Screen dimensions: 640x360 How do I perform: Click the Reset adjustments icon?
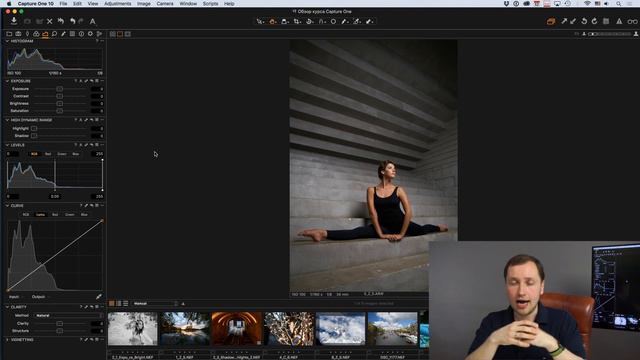click(61, 21)
